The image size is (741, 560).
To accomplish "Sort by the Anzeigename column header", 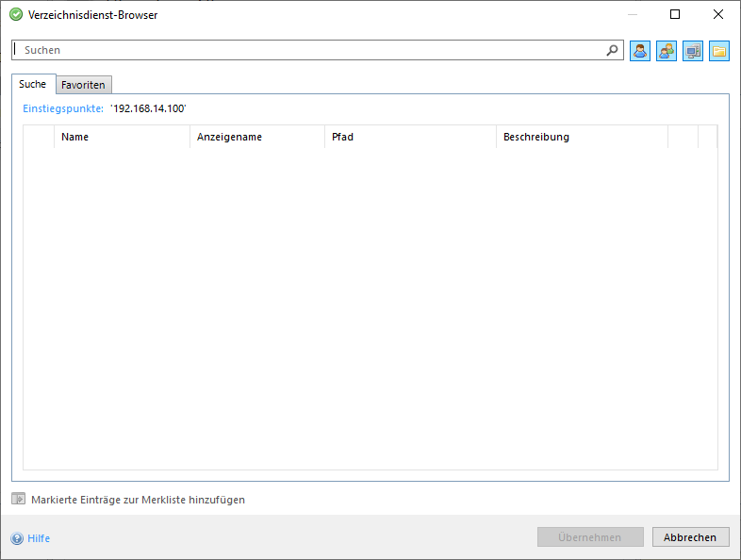I will (x=256, y=137).
